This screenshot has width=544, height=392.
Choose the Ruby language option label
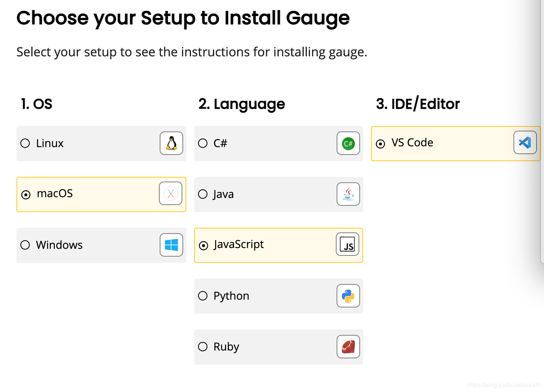226,347
